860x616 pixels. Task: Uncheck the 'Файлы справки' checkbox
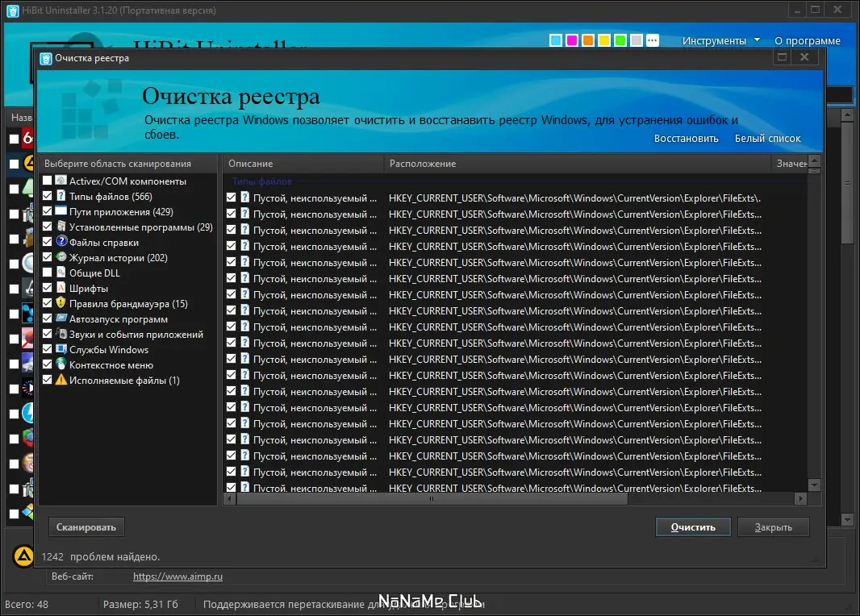click(x=47, y=242)
